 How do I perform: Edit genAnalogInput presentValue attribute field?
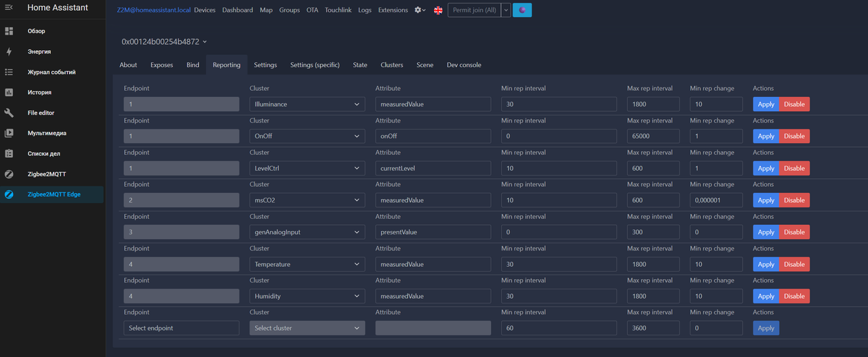tap(433, 232)
